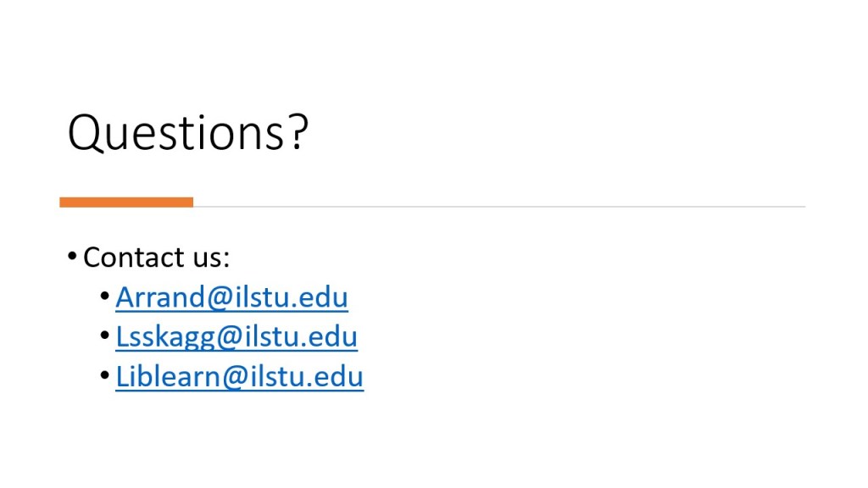The image size is (868, 488).
Task: Click the bullet beside the Arrand email
Action: (104, 297)
